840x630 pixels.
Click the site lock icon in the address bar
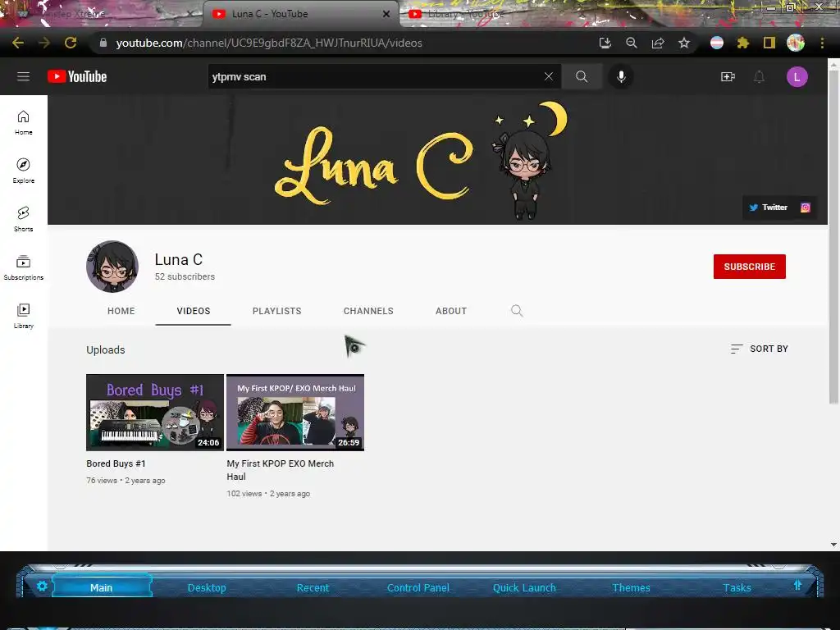(x=103, y=43)
